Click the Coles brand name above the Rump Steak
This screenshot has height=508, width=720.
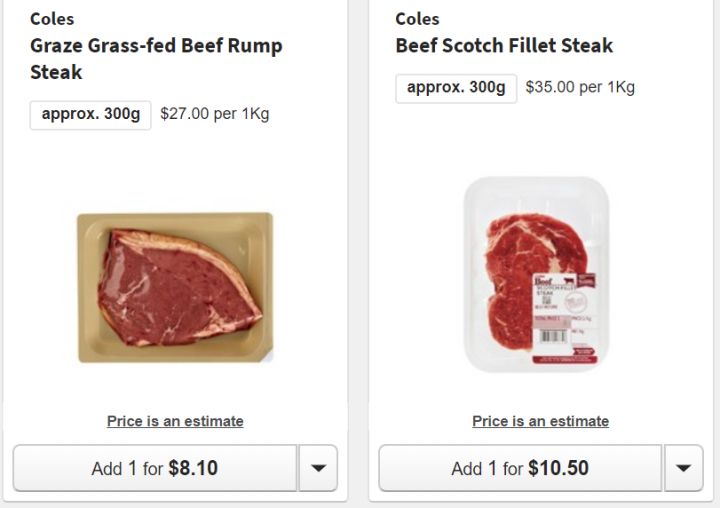click(x=52, y=19)
